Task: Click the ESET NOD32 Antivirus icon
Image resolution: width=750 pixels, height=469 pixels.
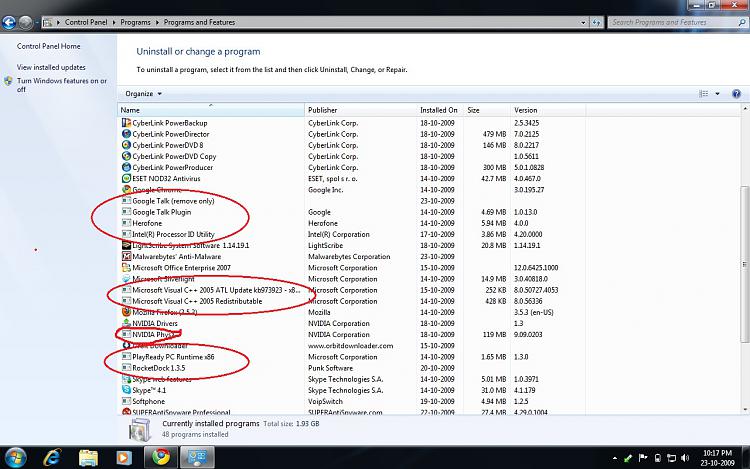Action: (126, 178)
